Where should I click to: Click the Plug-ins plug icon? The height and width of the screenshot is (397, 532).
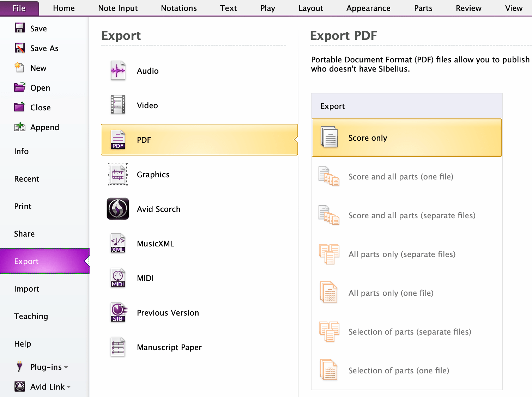(20, 367)
